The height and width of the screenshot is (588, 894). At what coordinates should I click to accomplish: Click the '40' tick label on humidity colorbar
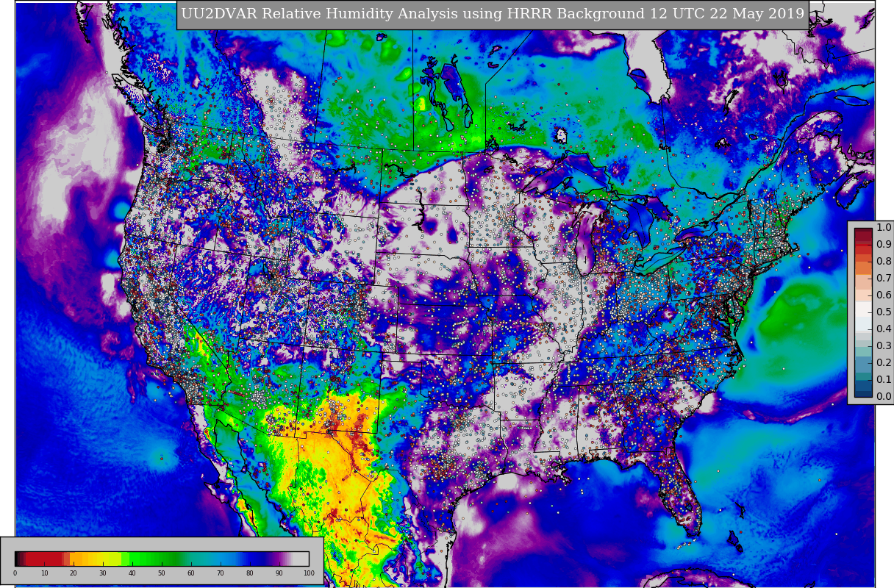(132, 573)
